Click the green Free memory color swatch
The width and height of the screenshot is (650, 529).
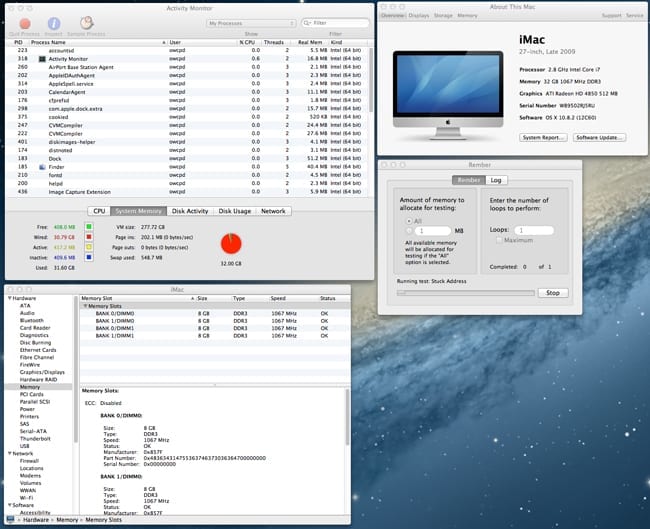90,227
